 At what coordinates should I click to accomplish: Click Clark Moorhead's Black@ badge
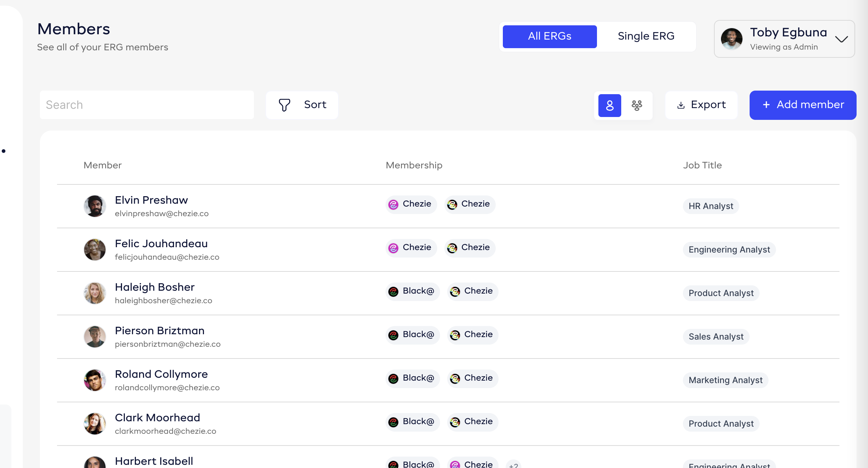tap(413, 422)
